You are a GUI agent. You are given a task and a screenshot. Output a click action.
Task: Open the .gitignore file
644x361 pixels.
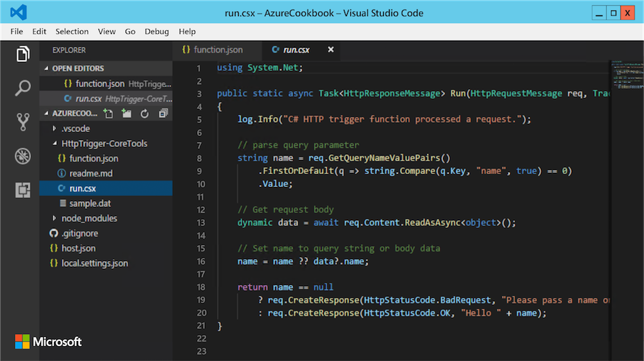pyautogui.click(x=106, y=233)
